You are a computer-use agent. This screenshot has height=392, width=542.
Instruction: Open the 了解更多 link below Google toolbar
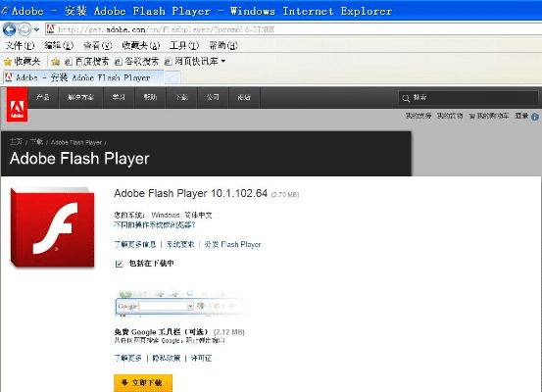pyautogui.click(x=127, y=358)
